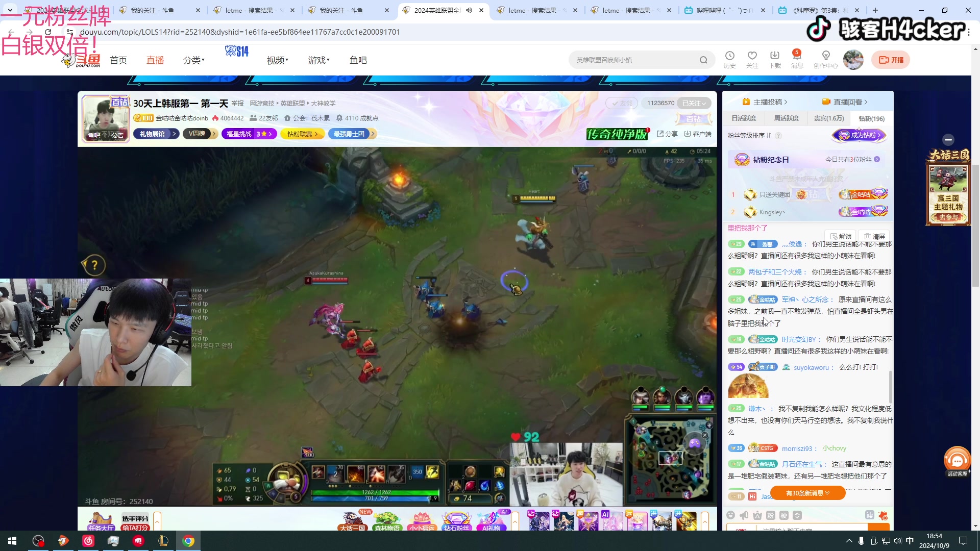Open the 已关注 followed dropdown
Image resolution: width=980 pixels, height=551 pixels.
[x=695, y=103]
